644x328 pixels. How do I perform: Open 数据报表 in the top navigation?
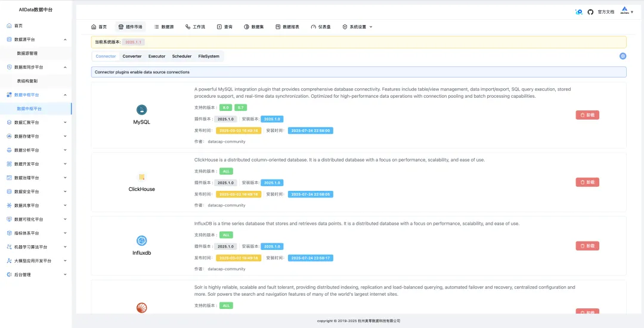coord(287,27)
